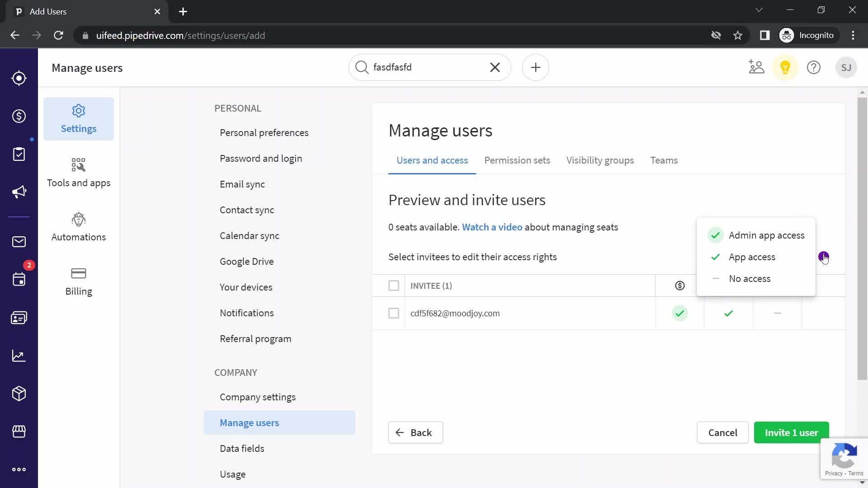Open Google Drive settings
The width and height of the screenshot is (868, 488).
247,262
